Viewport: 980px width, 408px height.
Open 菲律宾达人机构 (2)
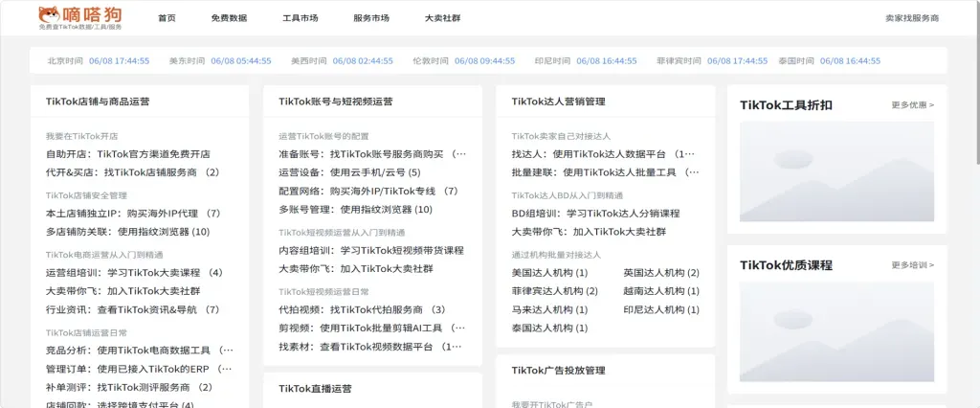[555, 291]
